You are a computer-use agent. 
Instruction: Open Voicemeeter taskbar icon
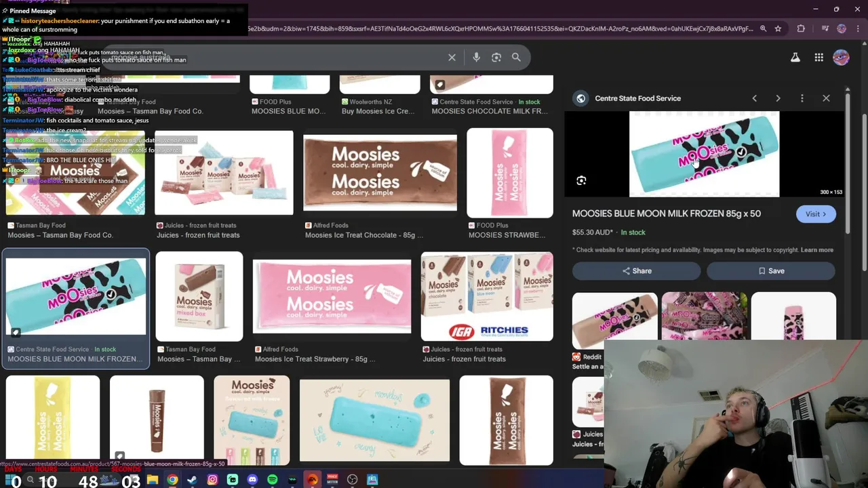(332, 480)
